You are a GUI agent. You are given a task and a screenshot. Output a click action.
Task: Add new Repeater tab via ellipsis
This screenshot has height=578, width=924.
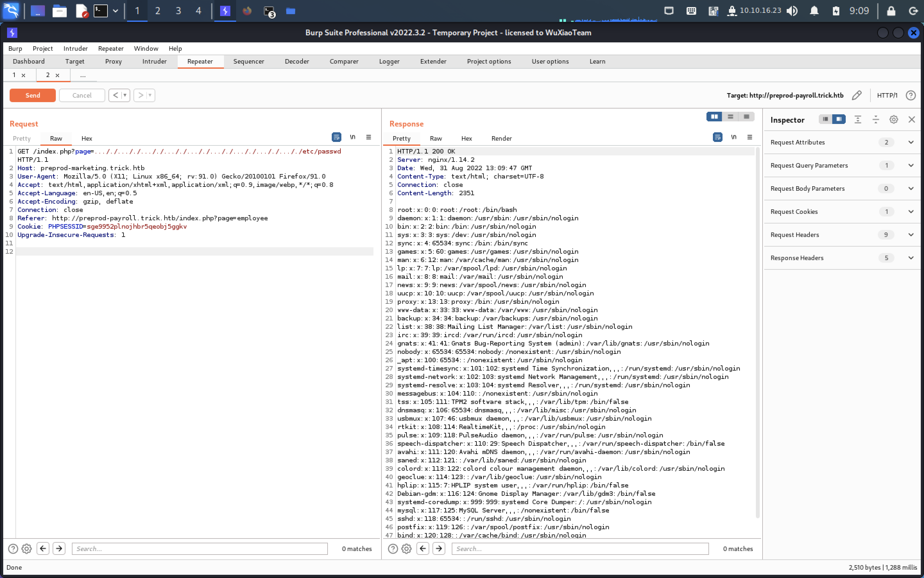[x=83, y=75]
